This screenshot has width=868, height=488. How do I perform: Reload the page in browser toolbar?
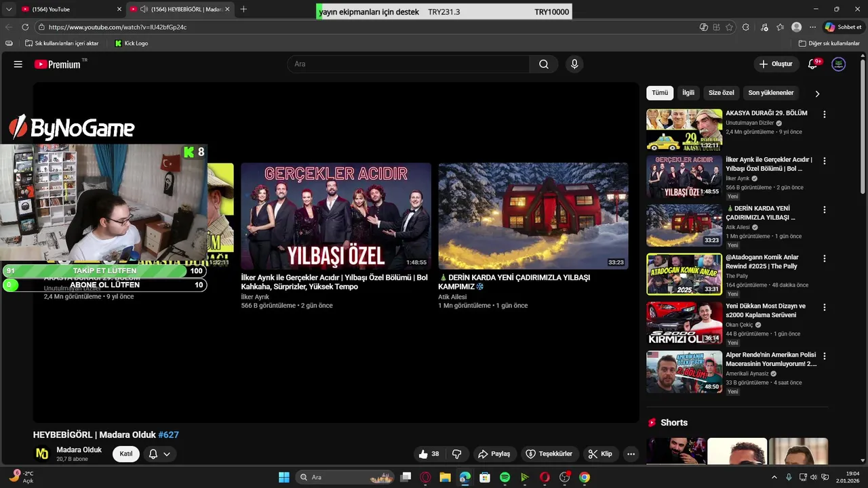tap(25, 27)
